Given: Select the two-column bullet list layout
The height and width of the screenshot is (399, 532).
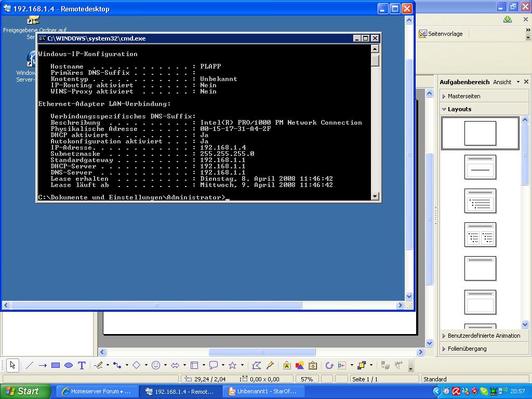Looking at the screenshot, I should click(x=480, y=234).
